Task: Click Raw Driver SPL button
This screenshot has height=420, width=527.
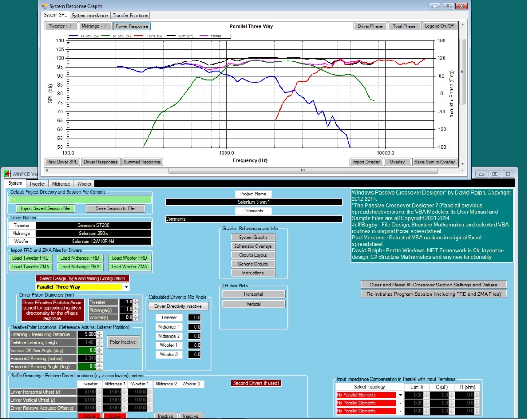Action: (x=62, y=162)
